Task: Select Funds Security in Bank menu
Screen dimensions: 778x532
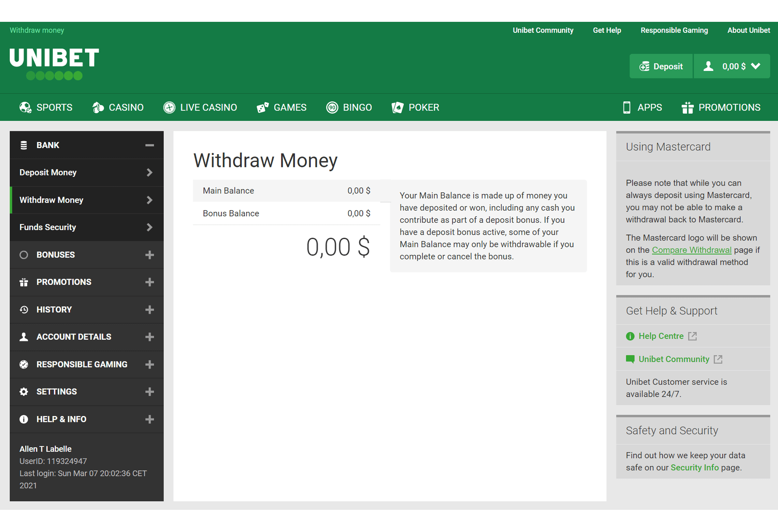Action: (87, 227)
